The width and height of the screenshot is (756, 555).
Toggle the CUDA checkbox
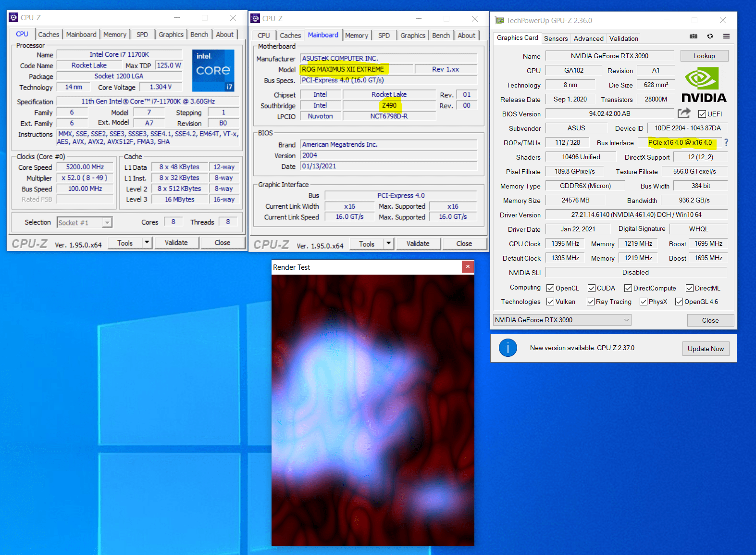pos(592,288)
